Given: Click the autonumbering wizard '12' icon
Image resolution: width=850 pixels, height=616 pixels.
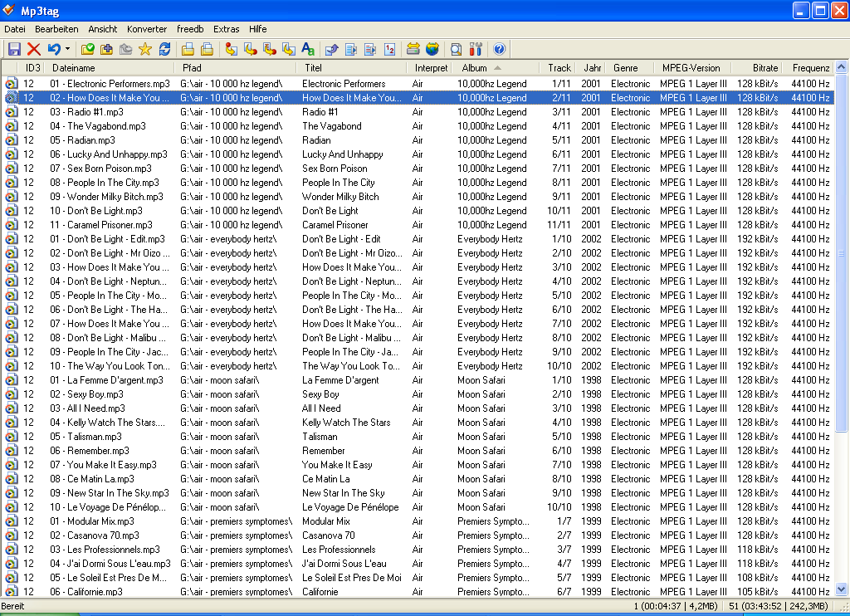Looking at the screenshot, I should coord(390,50).
